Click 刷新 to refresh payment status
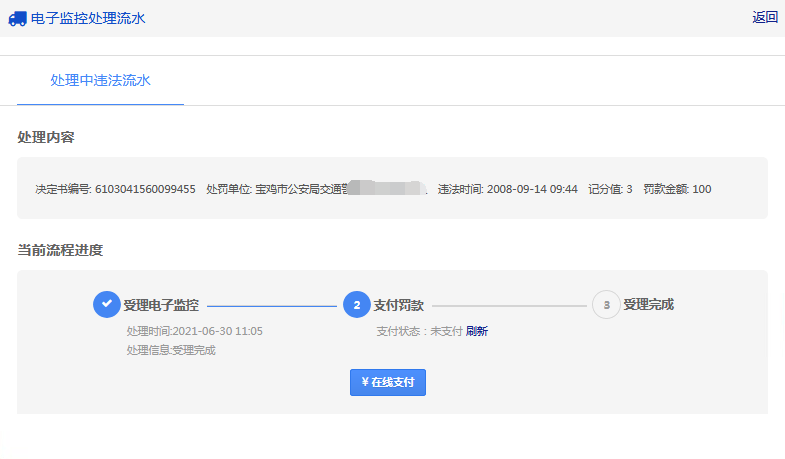 click(x=477, y=332)
